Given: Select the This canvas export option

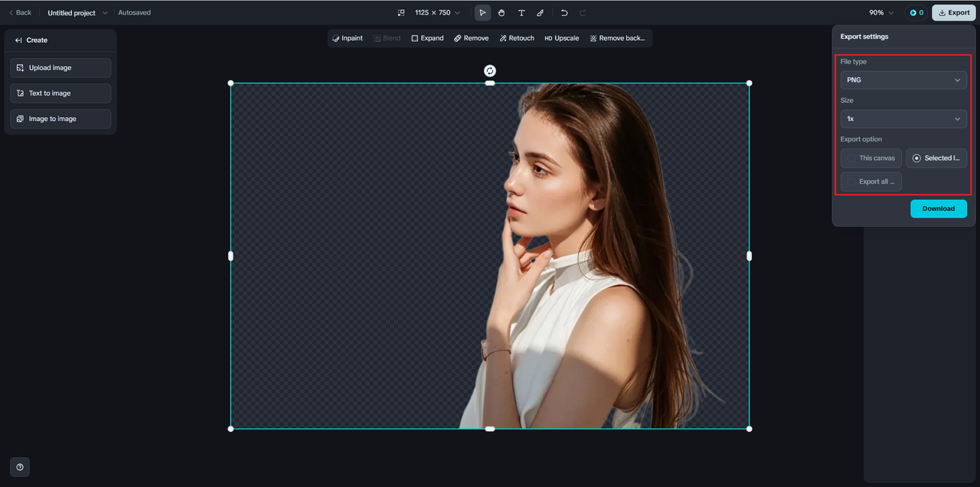Looking at the screenshot, I should 871,159.
